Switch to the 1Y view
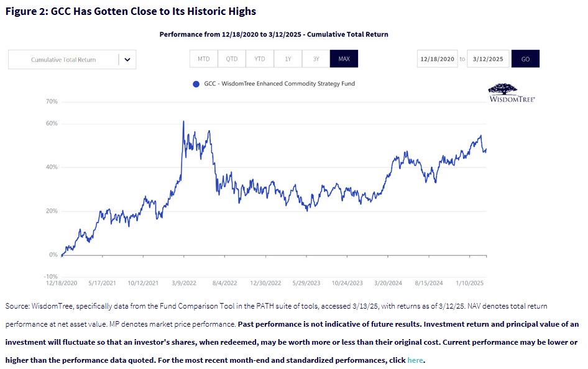 pos(288,58)
